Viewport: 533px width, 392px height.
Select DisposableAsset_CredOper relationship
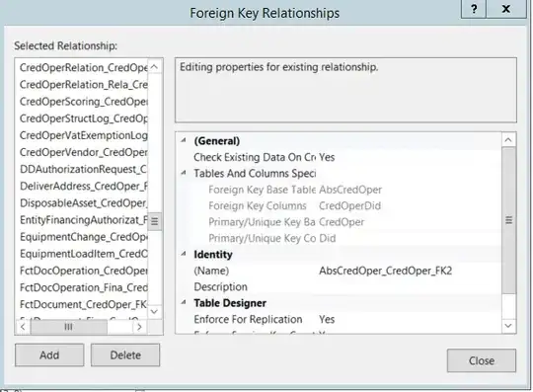coord(84,203)
